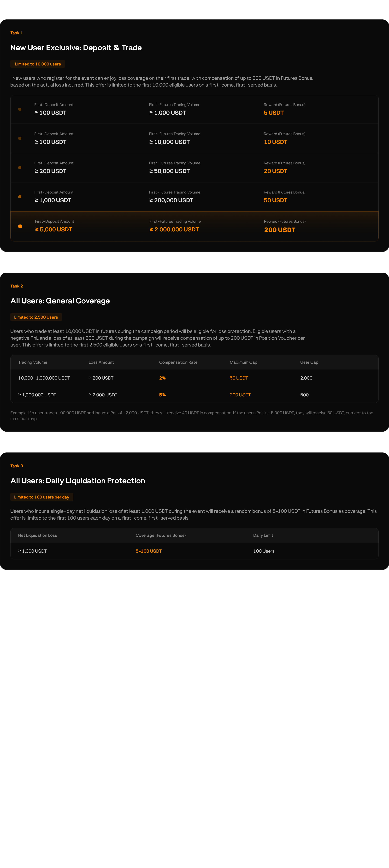Select the "≥ 200,000 USDT" trading volume value
This screenshot has height=868, width=389.
171,200
